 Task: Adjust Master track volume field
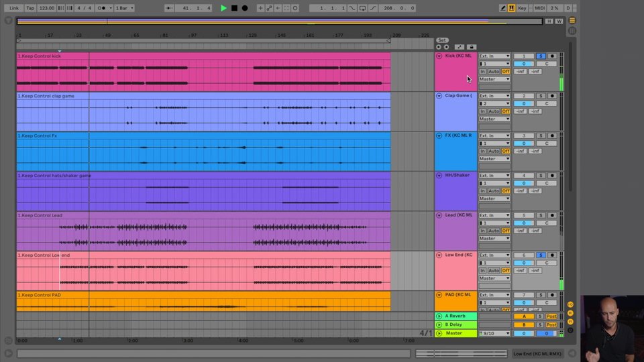pos(524,333)
